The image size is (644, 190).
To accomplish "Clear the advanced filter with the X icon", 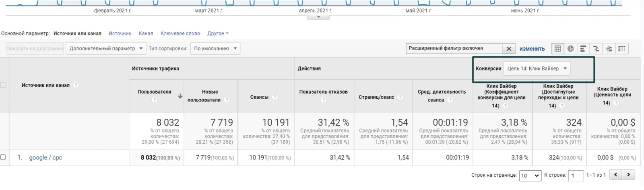I will [509, 49].
